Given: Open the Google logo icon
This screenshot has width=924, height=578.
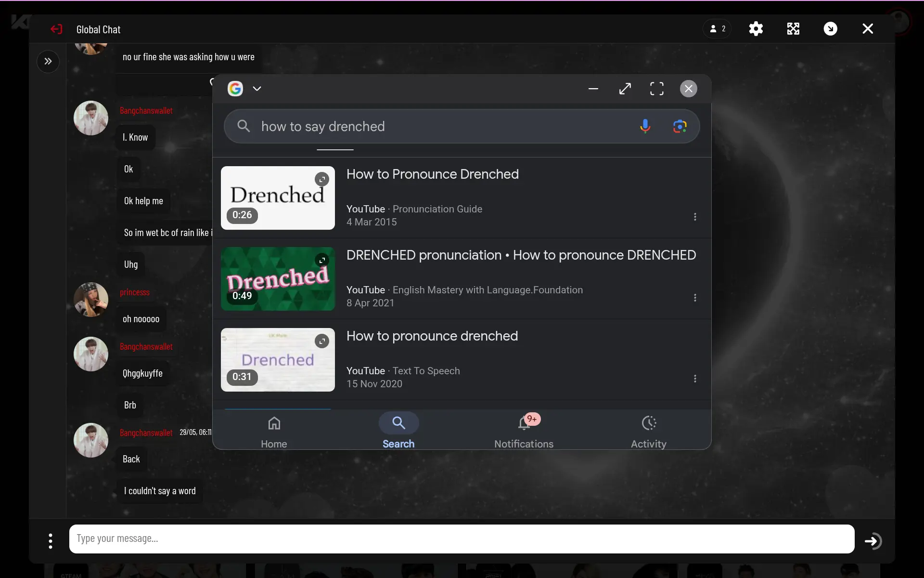Looking at the screenshot, I should [235, 89].
